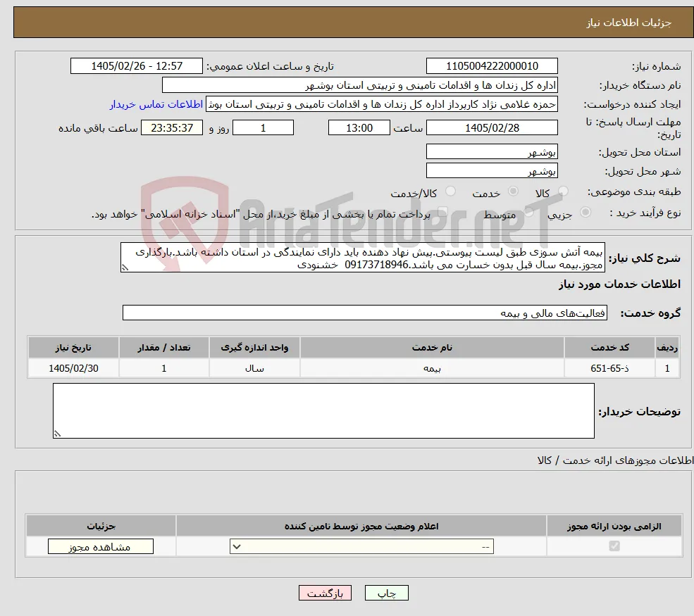Click the remaining days field showing 1
The width and height of the screenshot is (694, 616).
coord(263,128)
